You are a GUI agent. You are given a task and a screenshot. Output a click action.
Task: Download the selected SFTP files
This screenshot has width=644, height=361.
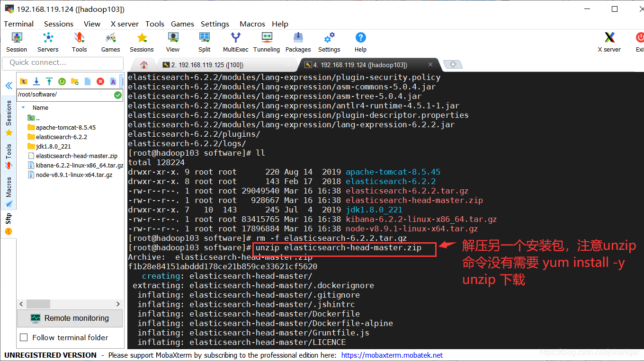click(36, 81)
